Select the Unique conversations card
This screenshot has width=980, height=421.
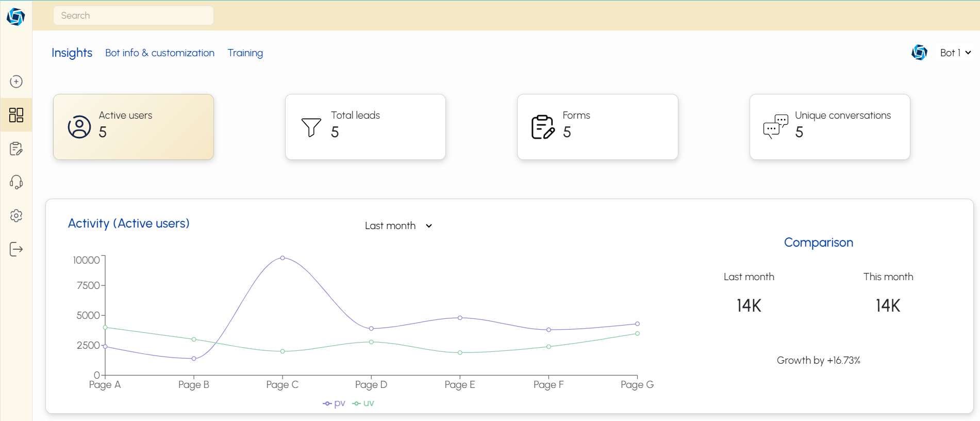pyautogui.click(x=830, y=127)
